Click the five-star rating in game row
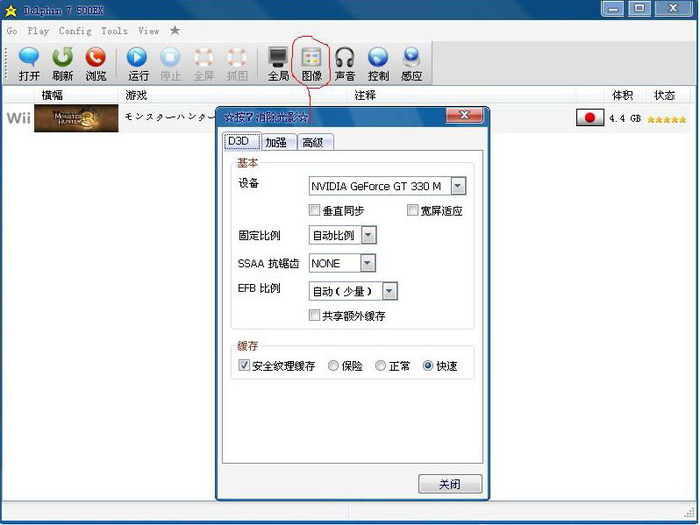The image size is (700, 525). [x=667, y=119]
